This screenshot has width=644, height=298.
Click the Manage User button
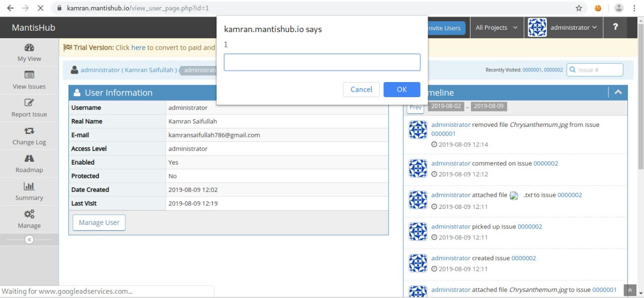click(99, 222)
